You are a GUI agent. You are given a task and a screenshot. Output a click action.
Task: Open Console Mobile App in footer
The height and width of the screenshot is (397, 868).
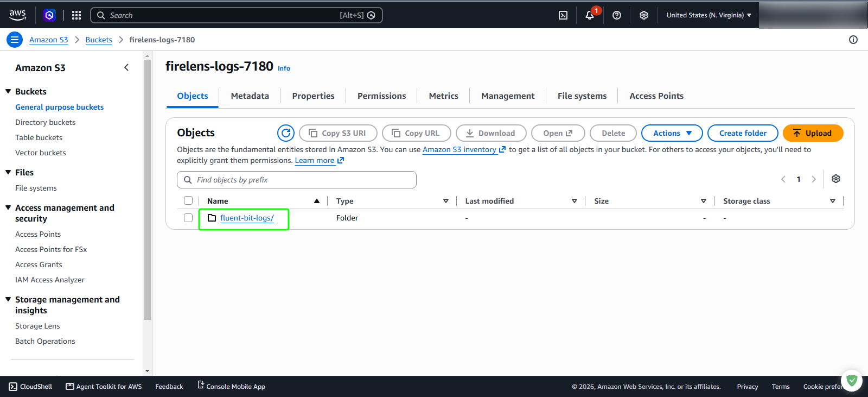tap(231, 386)
